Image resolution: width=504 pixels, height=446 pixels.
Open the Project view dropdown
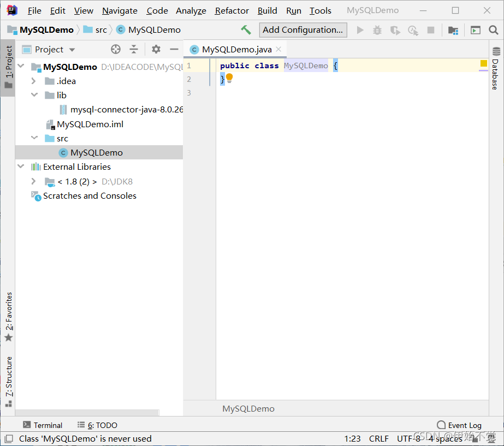(x=72, y=50)
